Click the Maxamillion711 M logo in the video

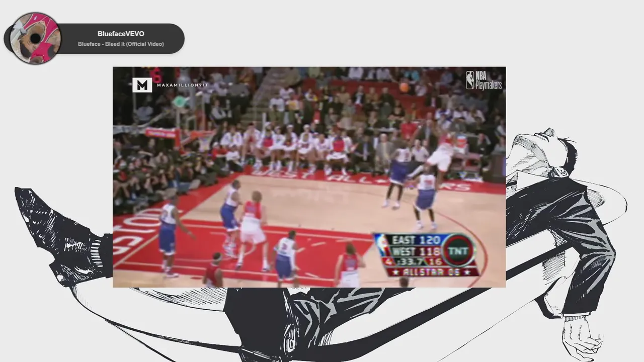pyautogui.click(x=142, y=85)
